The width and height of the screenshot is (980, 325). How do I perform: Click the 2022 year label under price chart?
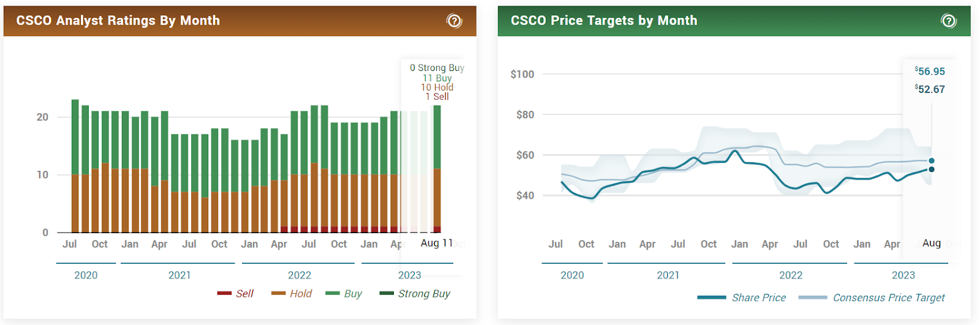click(x=791, y=275)
